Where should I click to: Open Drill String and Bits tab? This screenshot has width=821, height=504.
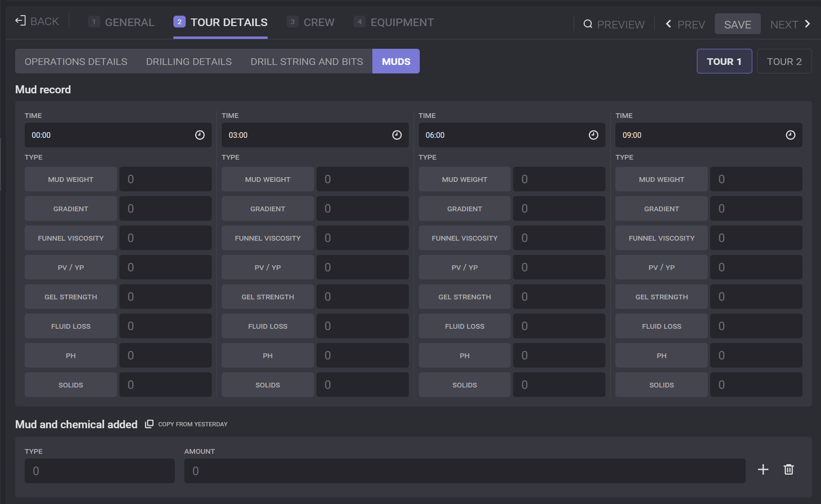[x=307, y=62]
